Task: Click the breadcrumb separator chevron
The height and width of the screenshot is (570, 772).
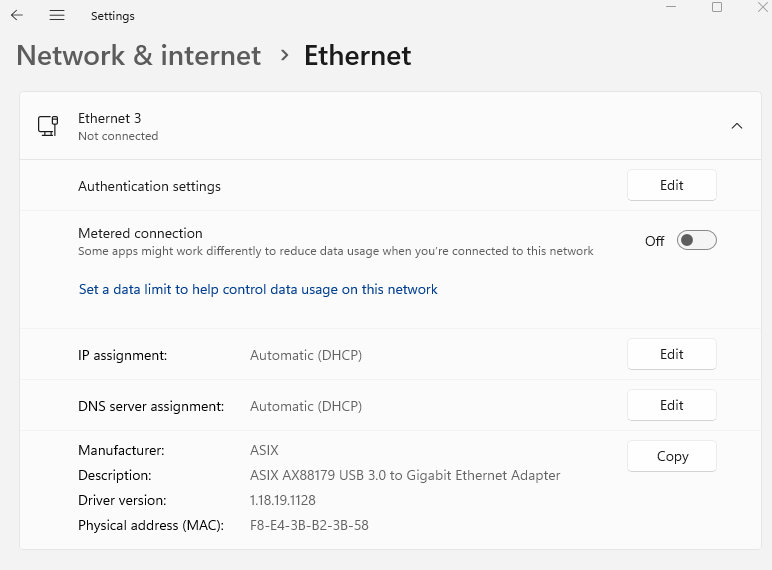Action: click(x=284, y=56)
